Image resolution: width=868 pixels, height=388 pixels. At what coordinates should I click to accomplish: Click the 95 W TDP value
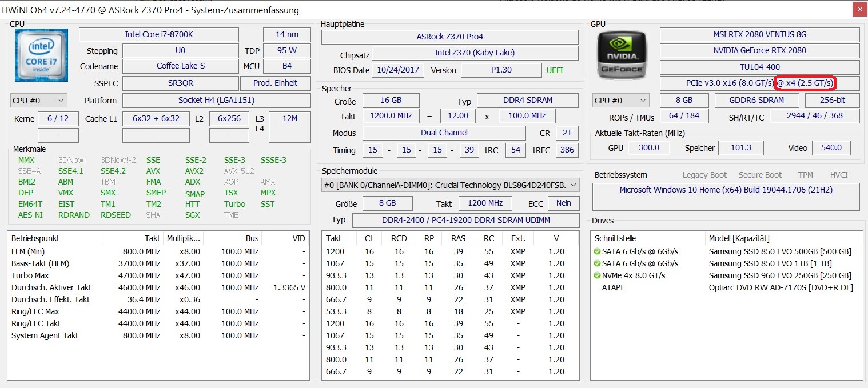(x=287, y=50)
